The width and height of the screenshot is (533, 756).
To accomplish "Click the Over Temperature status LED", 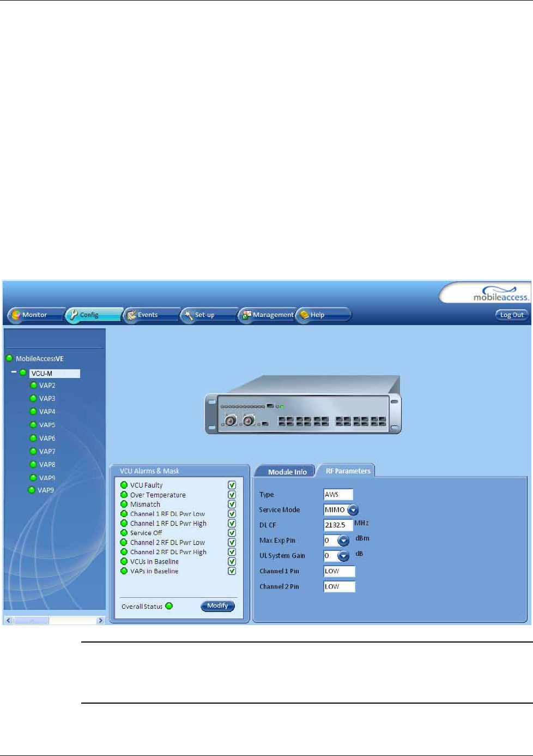I will pos(124,495).
